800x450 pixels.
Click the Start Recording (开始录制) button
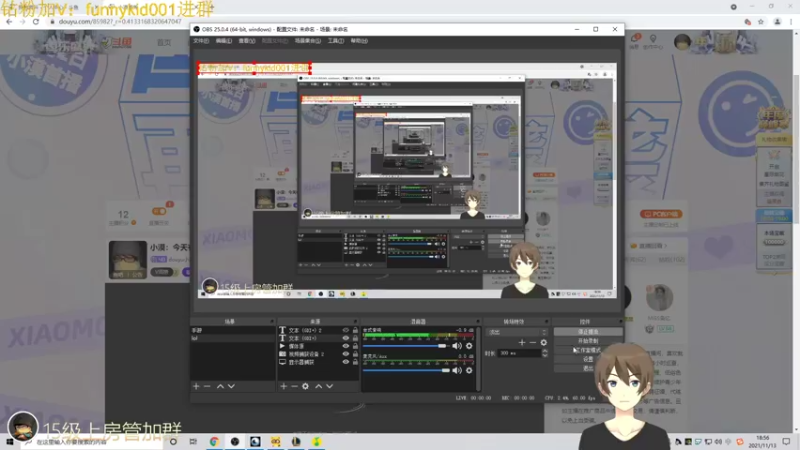click(x=588, y=341)
